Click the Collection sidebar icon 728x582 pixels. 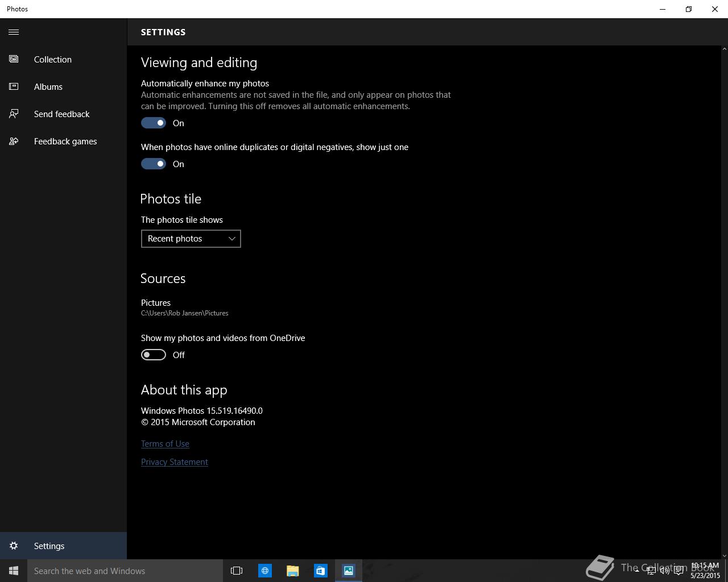[x=14, y=59]
